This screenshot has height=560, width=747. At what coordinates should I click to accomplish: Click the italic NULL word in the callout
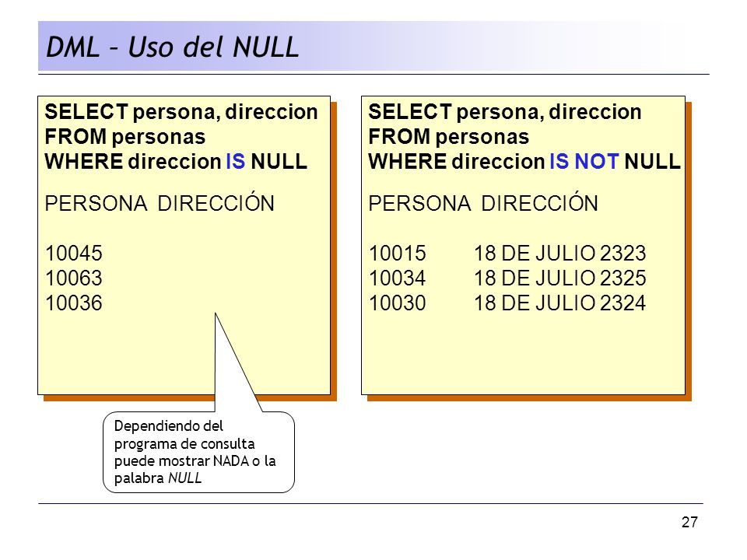click(185, 478)
